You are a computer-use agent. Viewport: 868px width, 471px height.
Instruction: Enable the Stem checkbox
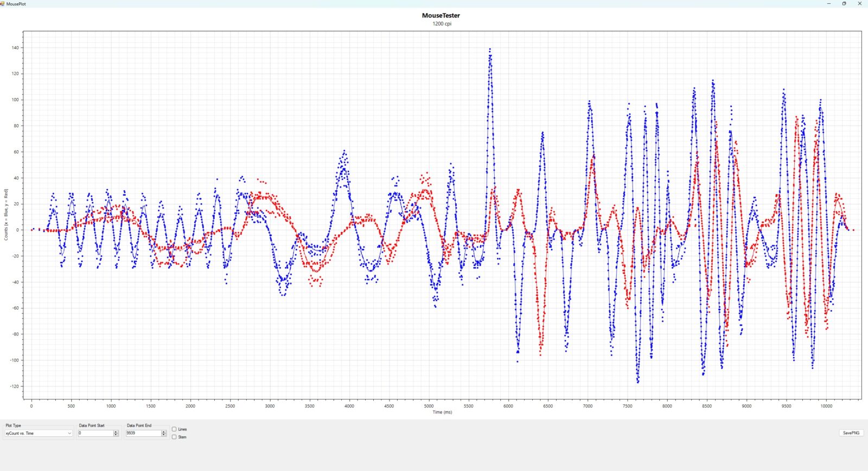pos(174,437)
